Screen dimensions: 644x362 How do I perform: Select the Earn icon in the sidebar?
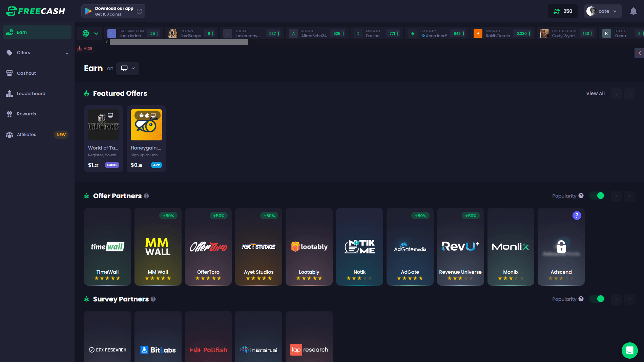9,32
